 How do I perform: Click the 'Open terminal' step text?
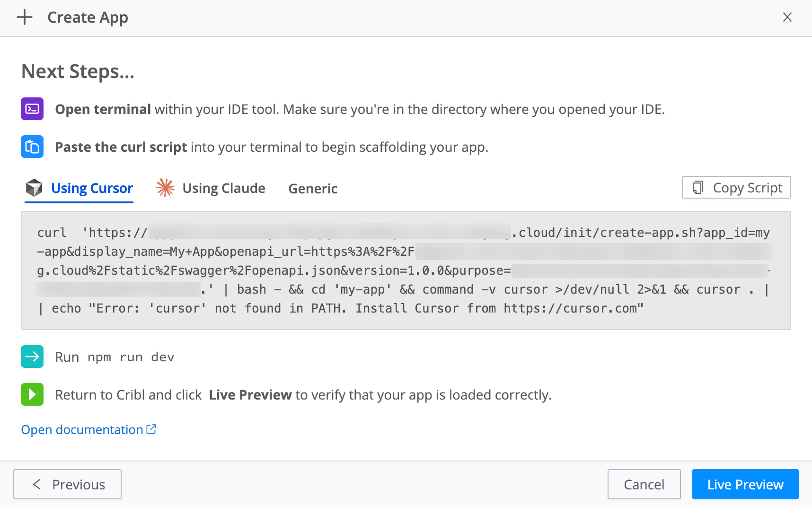point(103,109)
